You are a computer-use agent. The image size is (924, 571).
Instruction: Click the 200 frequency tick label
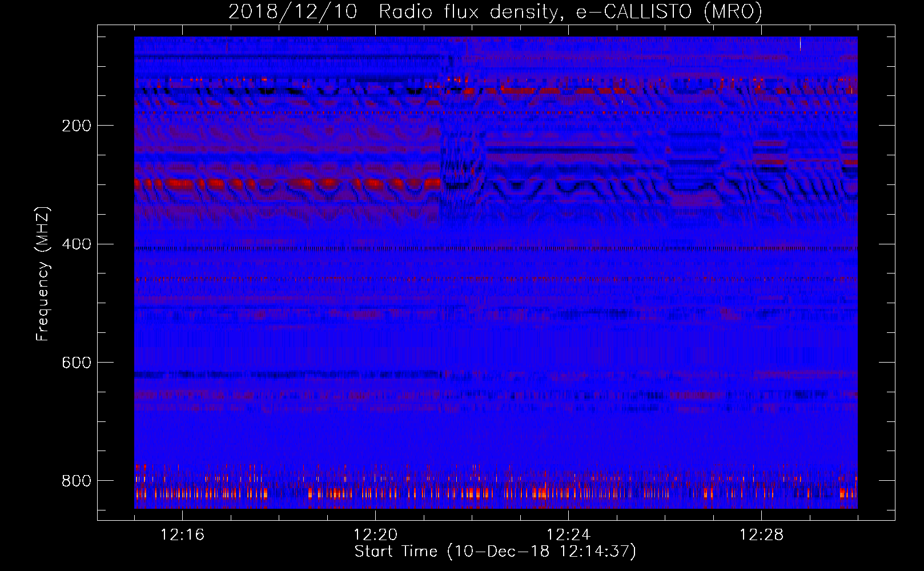pyautogui.click(x=76, y=126)
